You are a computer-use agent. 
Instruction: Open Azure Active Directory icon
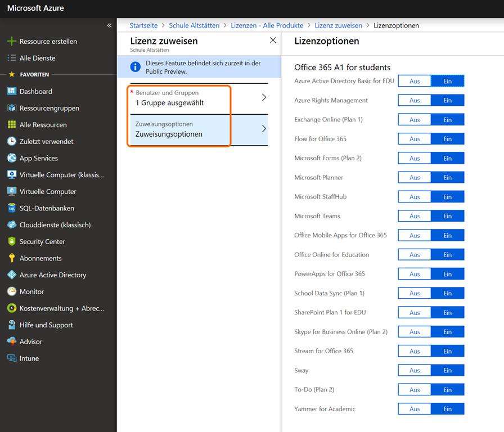[x=12, y=275]
